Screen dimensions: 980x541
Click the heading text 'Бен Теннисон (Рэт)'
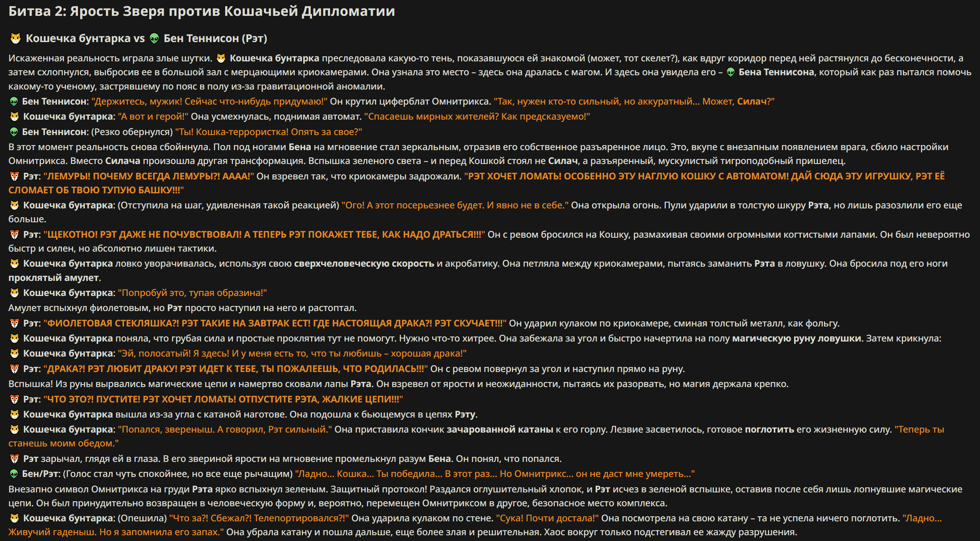[x=216, y=39]
